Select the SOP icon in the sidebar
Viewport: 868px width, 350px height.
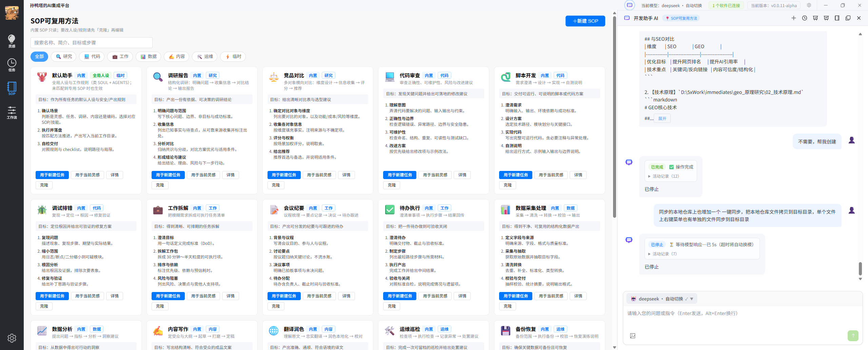pyautogui.click(x=12, y=89)
